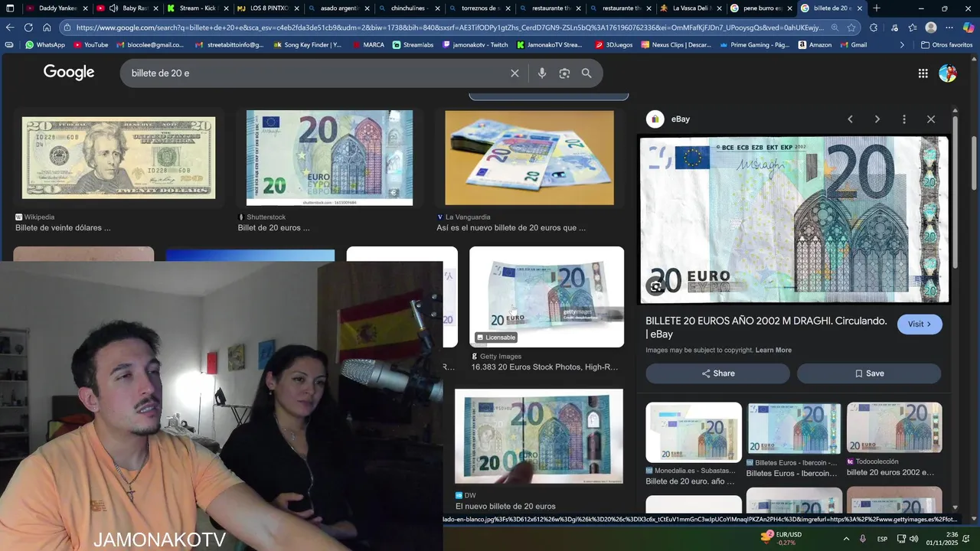
Task: Open Todocolección related image thumbnail
Action: pos(894,428)
